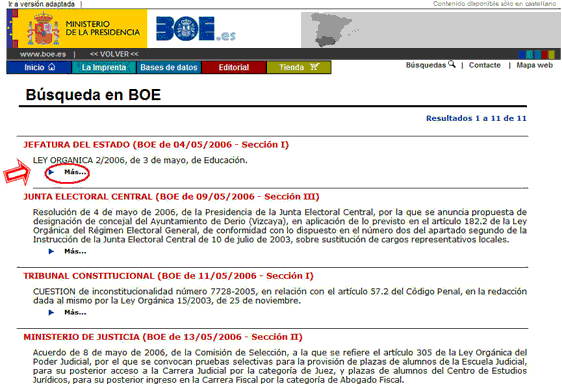Screen dimensions: 562x384
Task: Open the BOE.es logo
Action: tap(196, 29)
